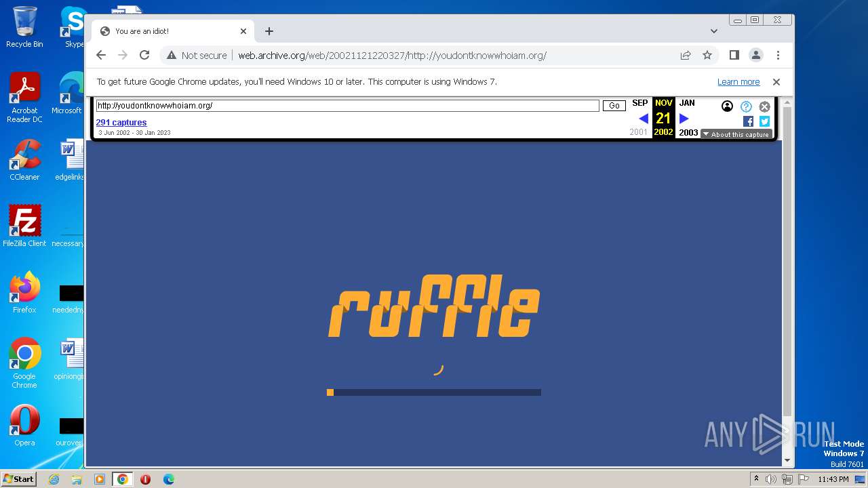This screenshot has height=488, width=868.
Task: Select the SEP month label
Action: pos(639,103)
